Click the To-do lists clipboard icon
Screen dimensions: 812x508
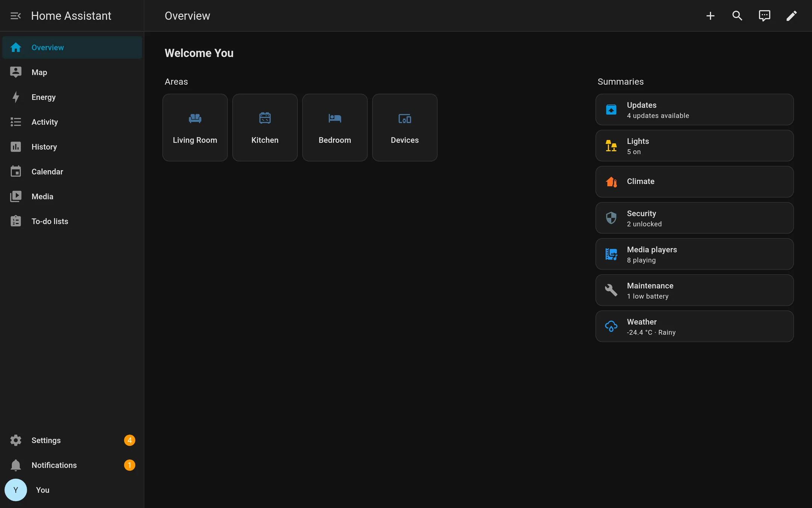[x=15, y=221]
